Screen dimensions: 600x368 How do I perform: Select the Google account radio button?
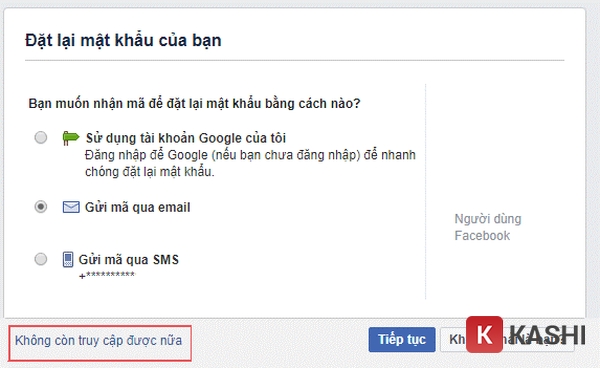[41, 137]
